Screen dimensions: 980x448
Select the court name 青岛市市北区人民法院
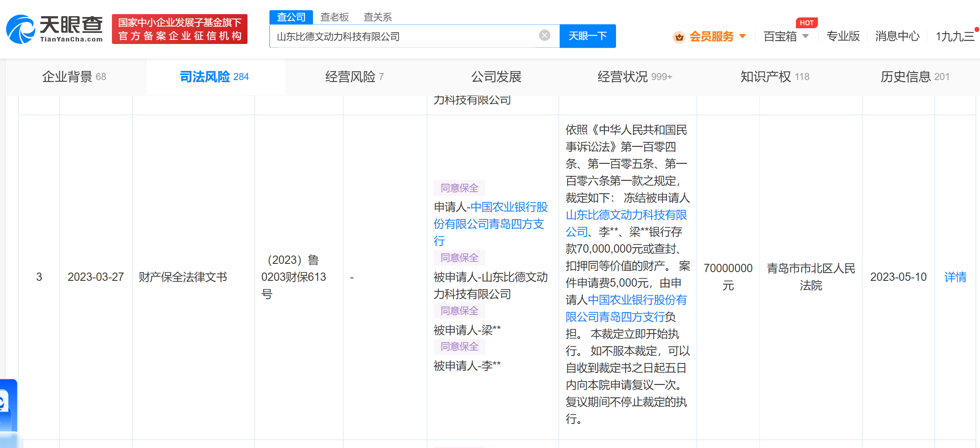(811, 277)
